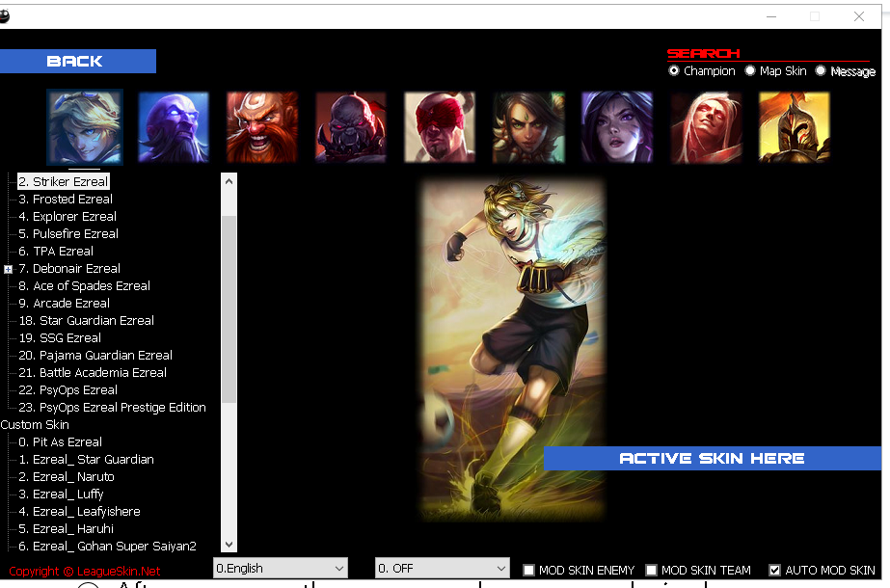The width and height of the screenshot is (890, 588).
Task: Select 22. PsyOps Ezreal skin
Action: tap(67, 390)
